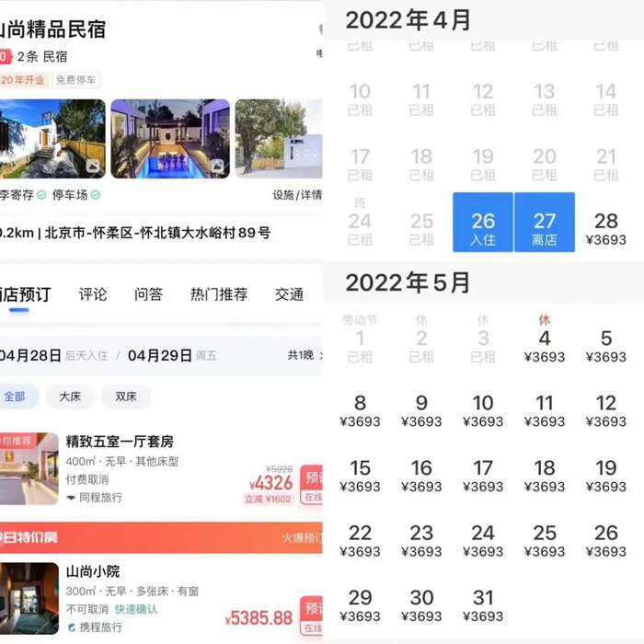Select May 25 in calendar
Viewport: 644px width, 644px height.
[x=545, y=541]
